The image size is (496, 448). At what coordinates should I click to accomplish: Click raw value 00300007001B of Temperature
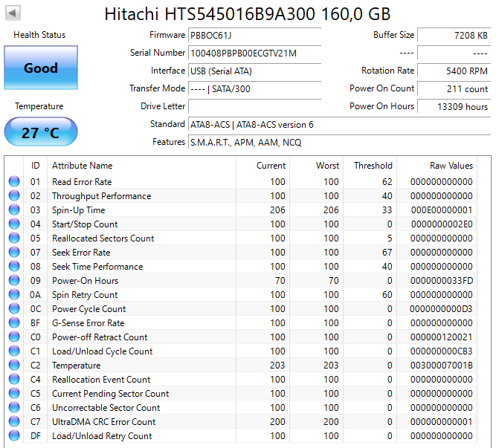(442, 366)
